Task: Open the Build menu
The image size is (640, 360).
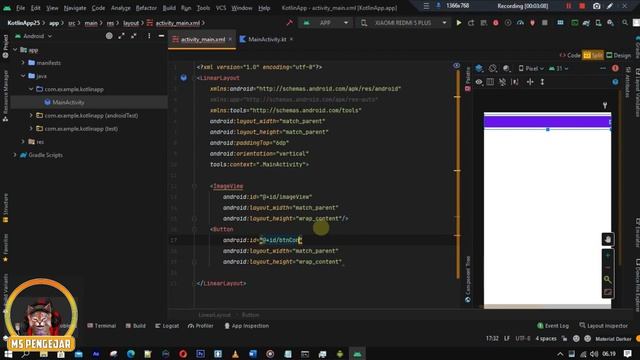Action: [169, 8]
